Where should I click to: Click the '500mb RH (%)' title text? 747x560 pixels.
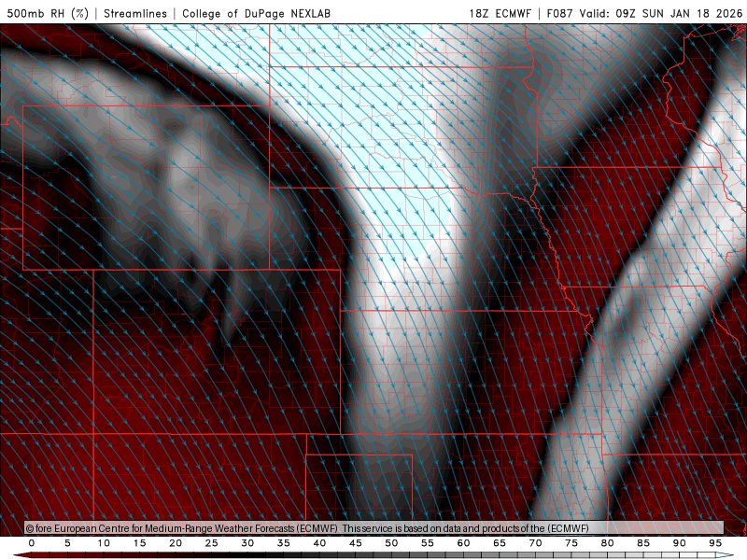tap(48, 13)
